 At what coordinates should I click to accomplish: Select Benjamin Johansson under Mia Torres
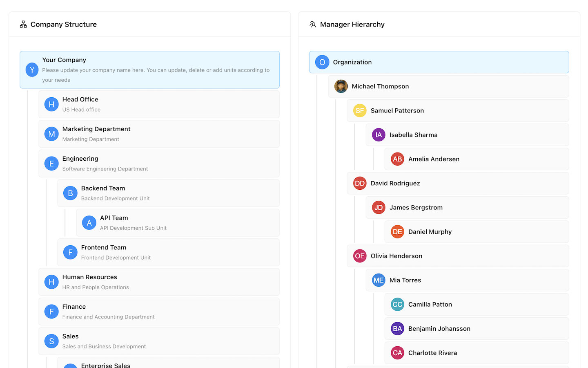[x=477, y=328]
